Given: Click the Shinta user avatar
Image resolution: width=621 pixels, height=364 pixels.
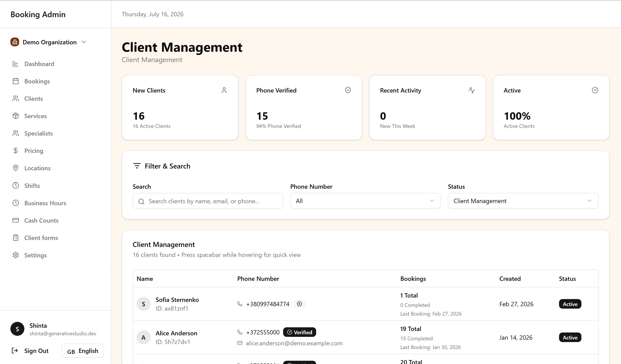Looking at the screenshot, I should click(17, 329).
